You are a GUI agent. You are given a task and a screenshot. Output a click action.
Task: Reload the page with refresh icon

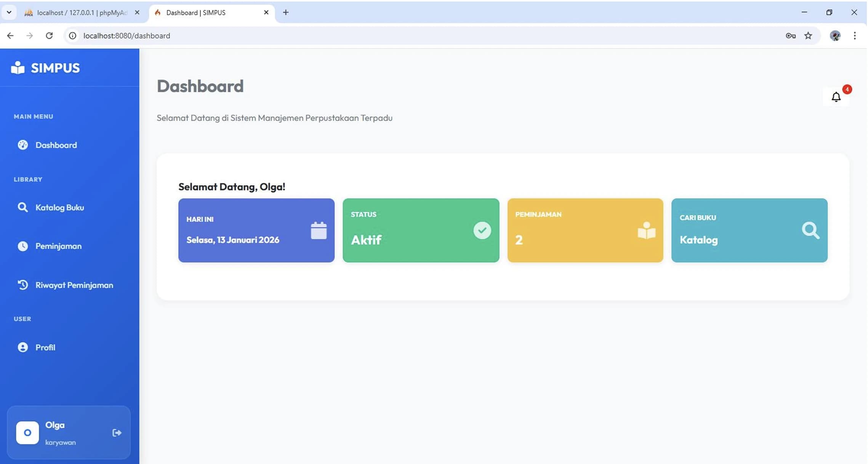click(49, 35)
